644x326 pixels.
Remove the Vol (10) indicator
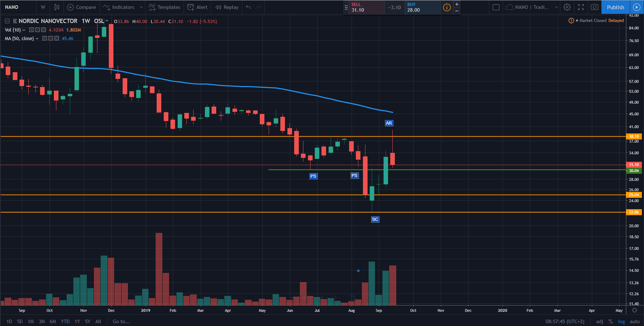click(44, 30)
